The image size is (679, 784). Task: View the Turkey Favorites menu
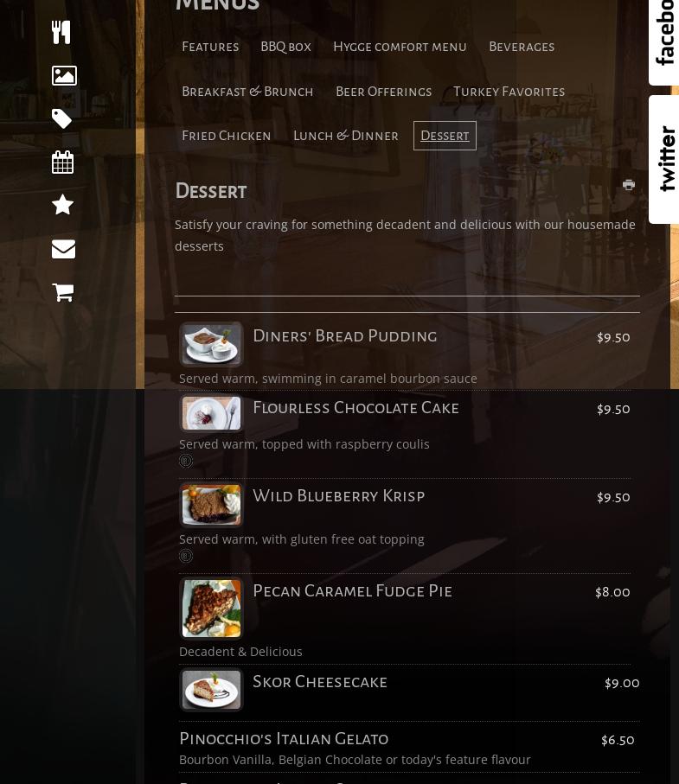509,92
